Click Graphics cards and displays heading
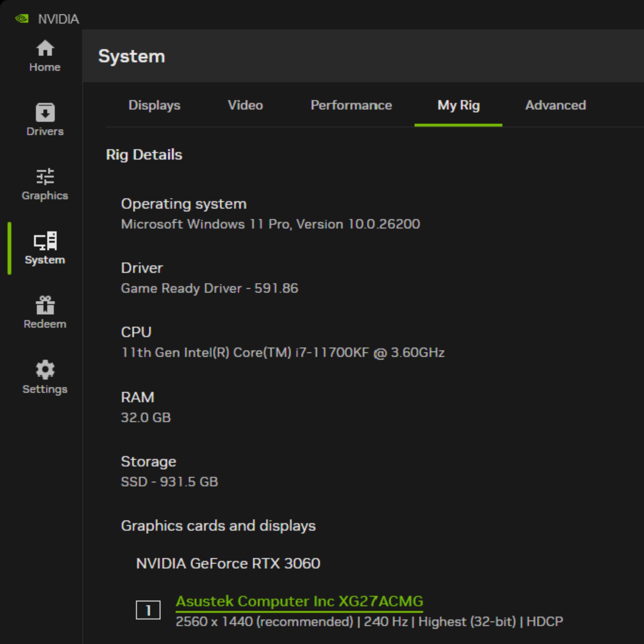Screen dimensions: 644x644 [x=218, y=526]
